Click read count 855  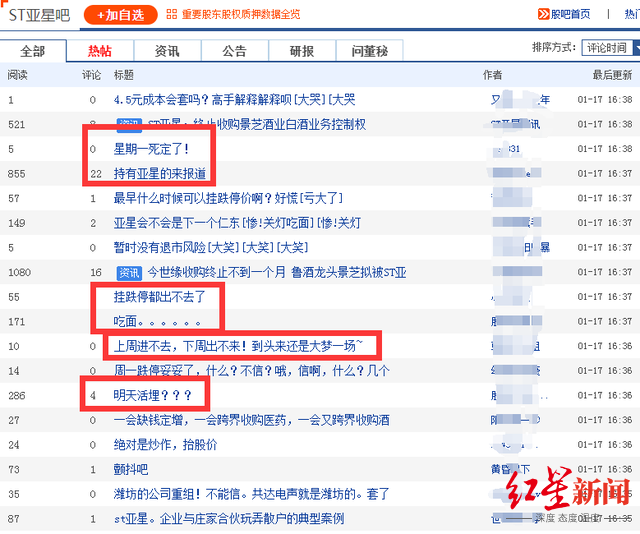(x=16, y=174)
